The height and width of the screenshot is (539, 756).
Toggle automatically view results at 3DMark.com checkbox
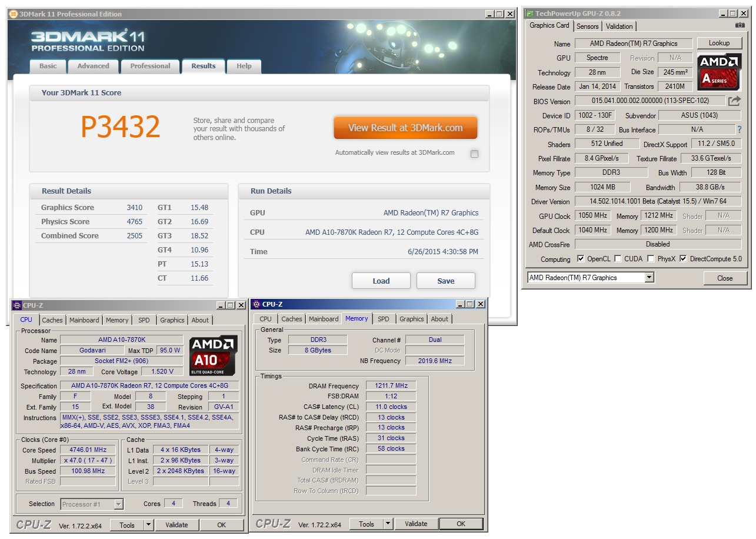point(474,154)
